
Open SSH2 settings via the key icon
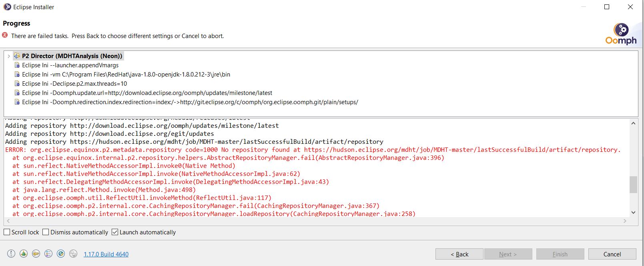36,254
